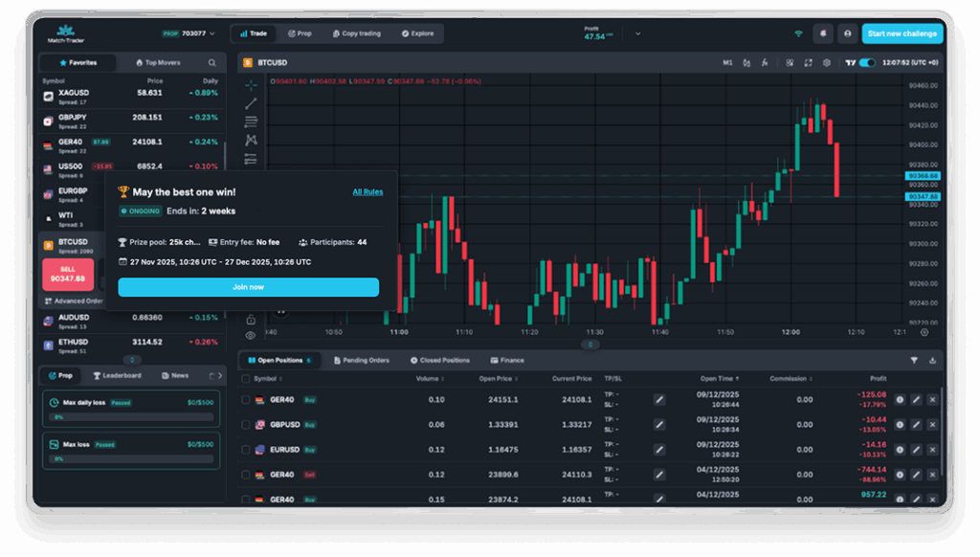Click Start new challenge button
The width and height of the screenshot is (980, 557).
902,33
